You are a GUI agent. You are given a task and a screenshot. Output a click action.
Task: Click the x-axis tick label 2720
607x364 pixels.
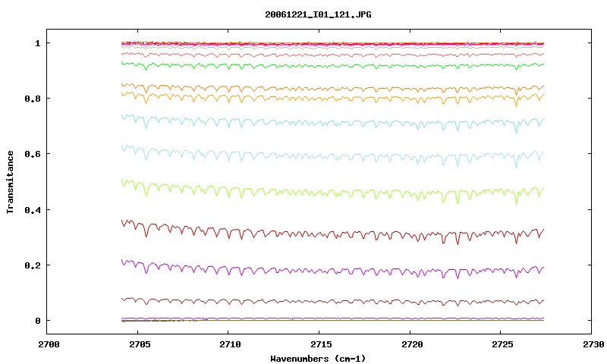[x=412, y=344]
